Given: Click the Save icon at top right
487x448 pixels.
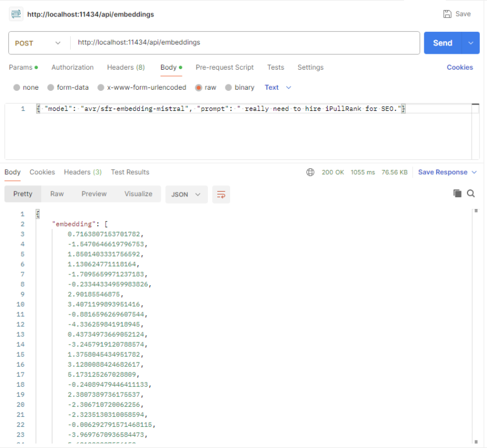Looking at the screenshot, I should 456,13.
